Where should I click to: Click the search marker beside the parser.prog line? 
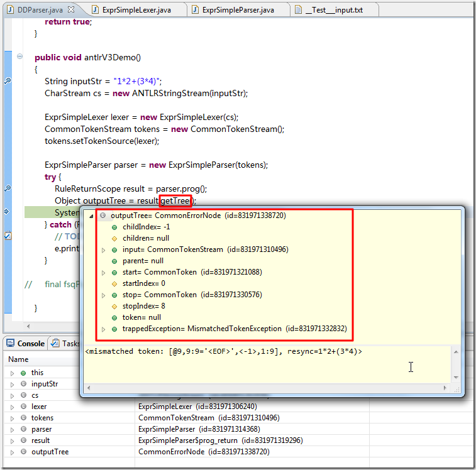point(8,189)
